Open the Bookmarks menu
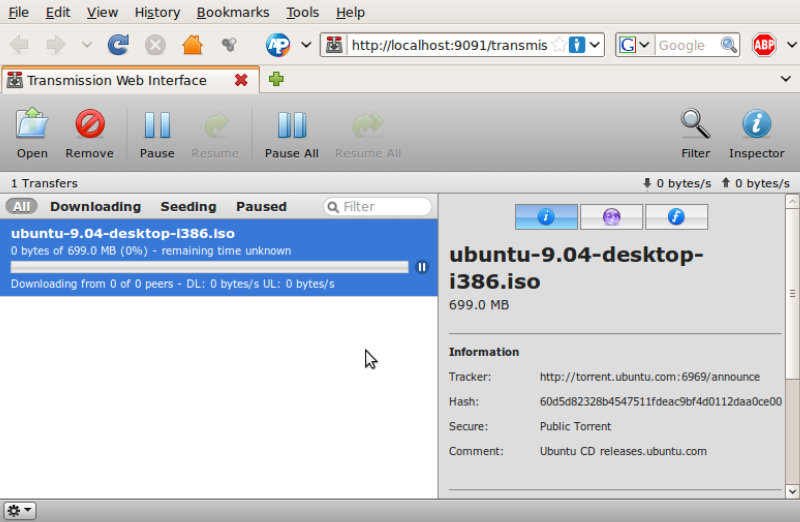This screenshot has width=800, height=522. (233, 12)
